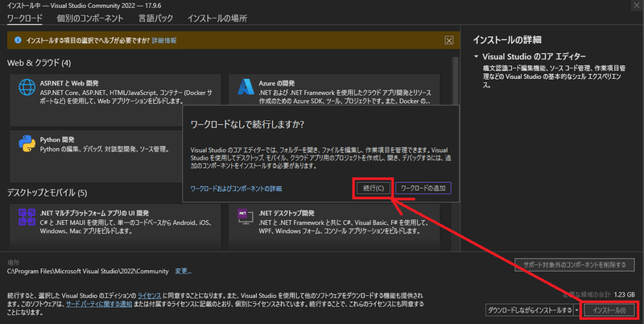Click the info icon in help banner

(x=18, y=39)
